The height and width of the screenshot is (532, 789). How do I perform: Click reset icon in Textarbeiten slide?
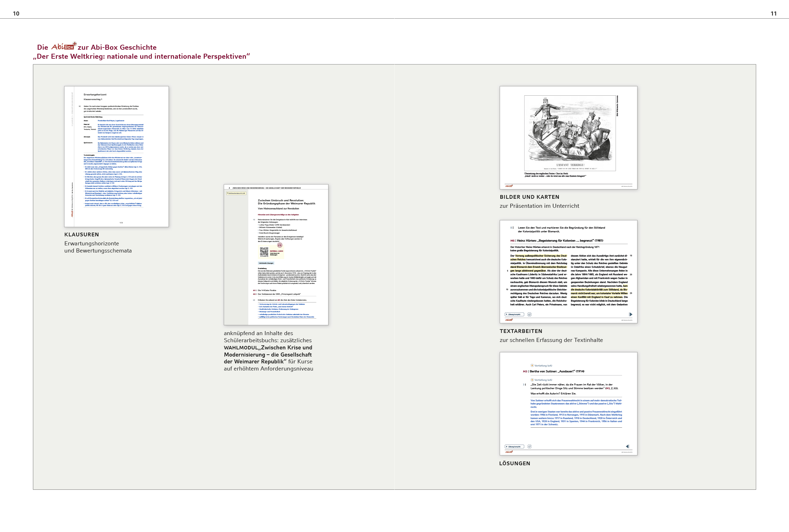[x=529, y=315]
